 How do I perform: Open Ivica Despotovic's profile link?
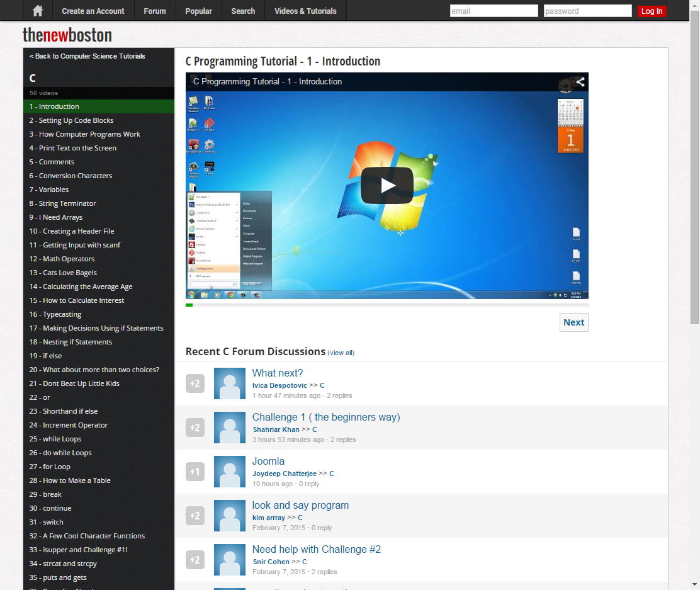point(279,385)
